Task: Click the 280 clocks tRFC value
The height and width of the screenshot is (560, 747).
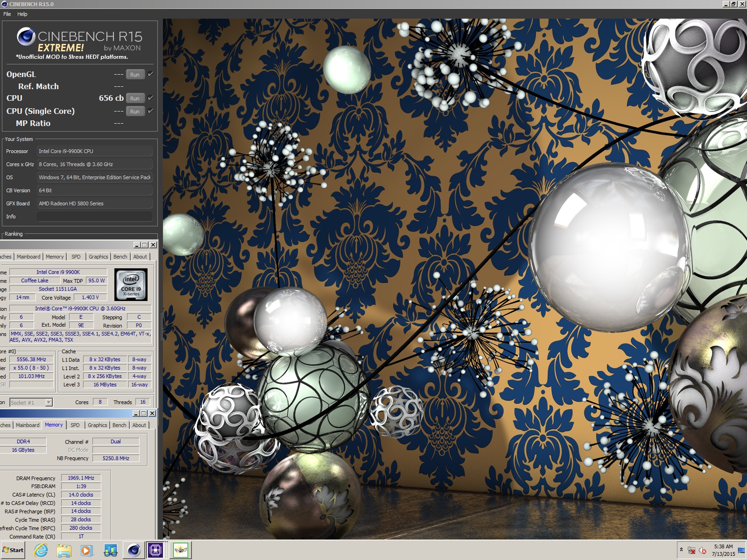Action: tap(81, 528)
